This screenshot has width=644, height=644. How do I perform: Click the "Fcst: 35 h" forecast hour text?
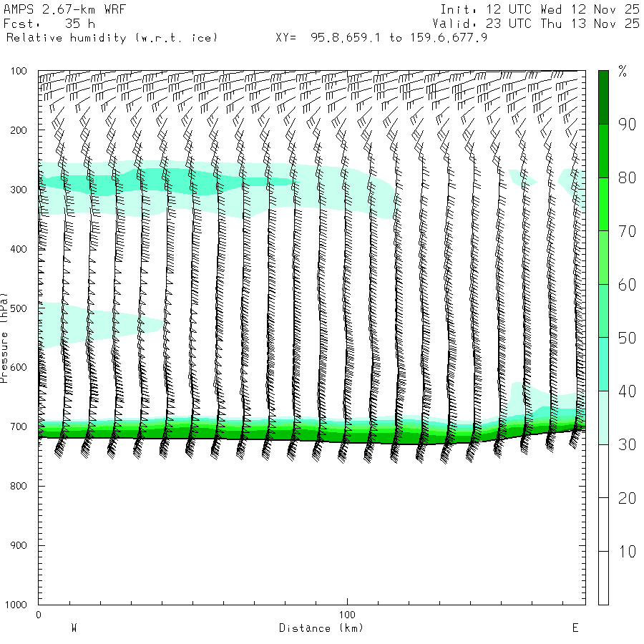(x=49, y=24)
